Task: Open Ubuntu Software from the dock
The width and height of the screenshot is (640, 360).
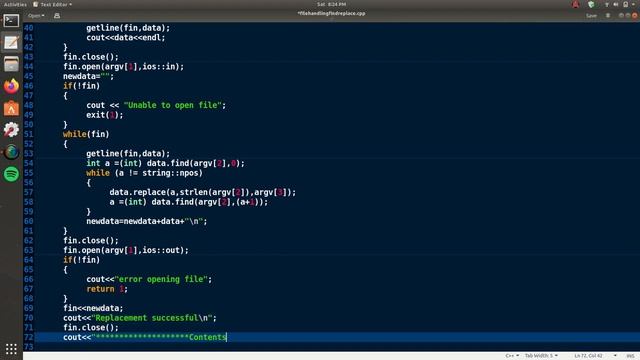Action: pos(11,108)
